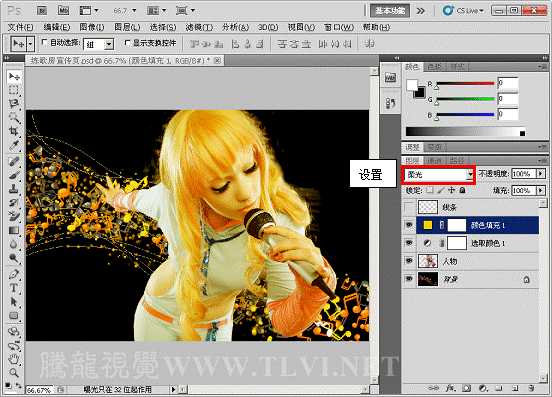Select the Rectangular Marquee tool

click(x=14, y=90)
